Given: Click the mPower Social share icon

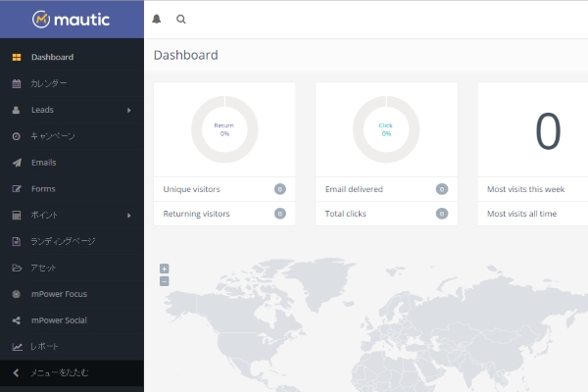Looking at the screenshot, I should 17,320.
